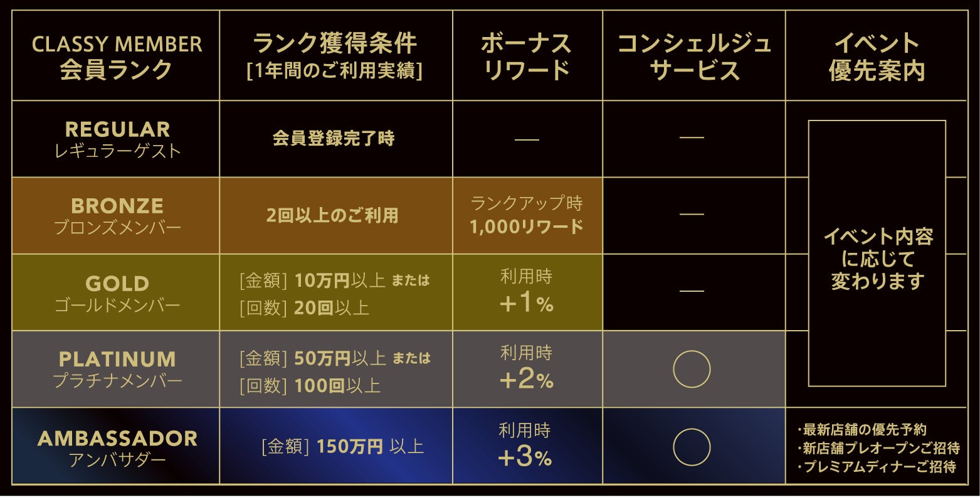Click the イベント優先案内 column header
The height and width of the screenshot is (497, 980).
[877, 56]
